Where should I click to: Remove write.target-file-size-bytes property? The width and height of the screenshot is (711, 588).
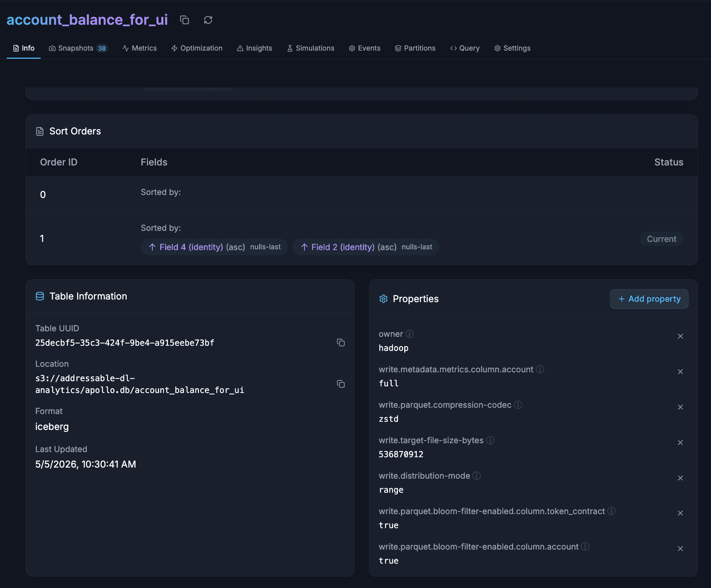pyautogui.click(x=680, y=442)
